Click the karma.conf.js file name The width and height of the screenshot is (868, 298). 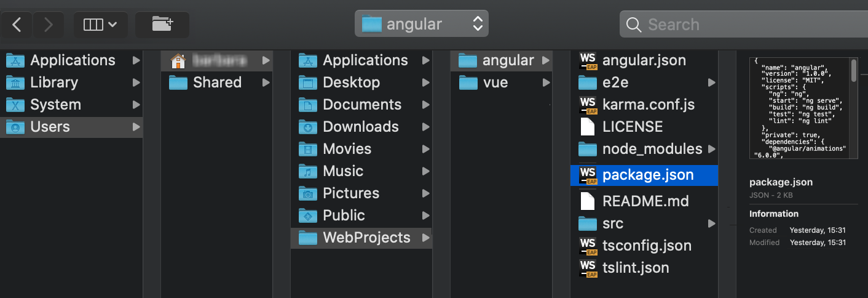pos(649,105)
